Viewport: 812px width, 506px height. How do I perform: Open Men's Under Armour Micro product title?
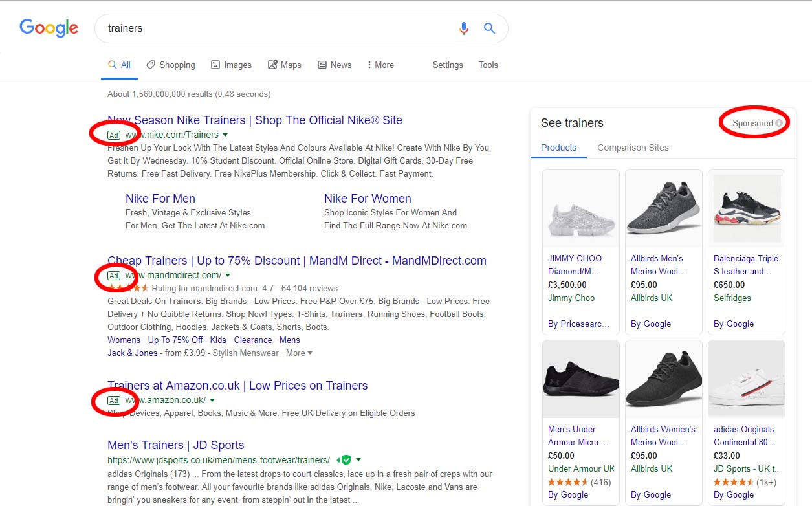(x=578, y=435)
